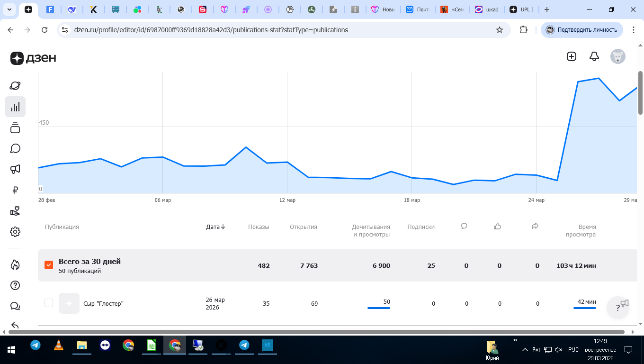Viewport: 644px width, 364px height.
Task: Sort the table by "Дата" column
Action: click(215, 227)
